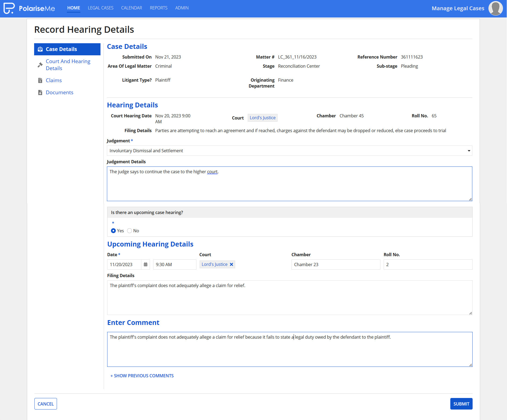The height and width of the screenshot is (420, 507).
Task: Open the Legal Cases menu
Action: pos(100,8)
